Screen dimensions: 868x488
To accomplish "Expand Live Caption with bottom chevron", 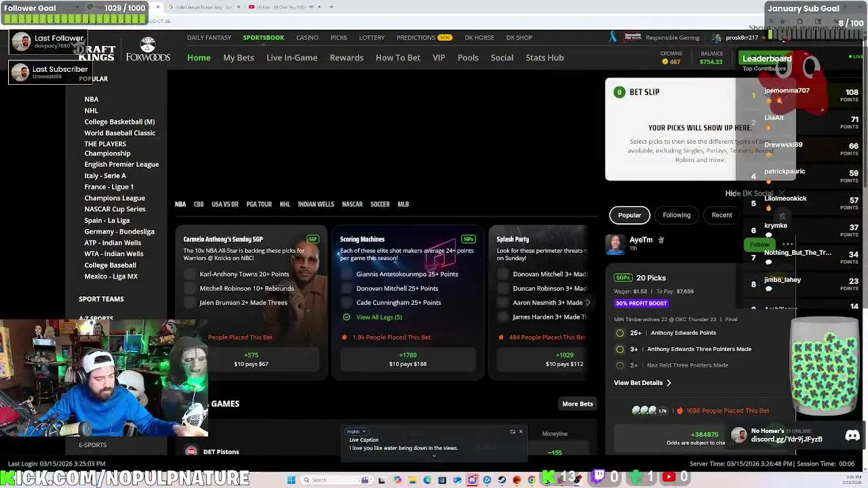I will pyautogui.click(x=434, y=455).
